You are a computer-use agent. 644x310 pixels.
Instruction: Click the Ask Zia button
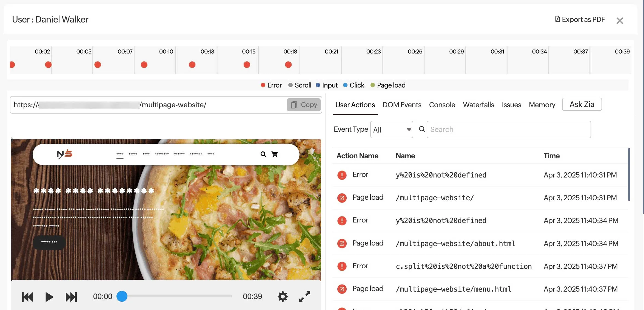582,104
